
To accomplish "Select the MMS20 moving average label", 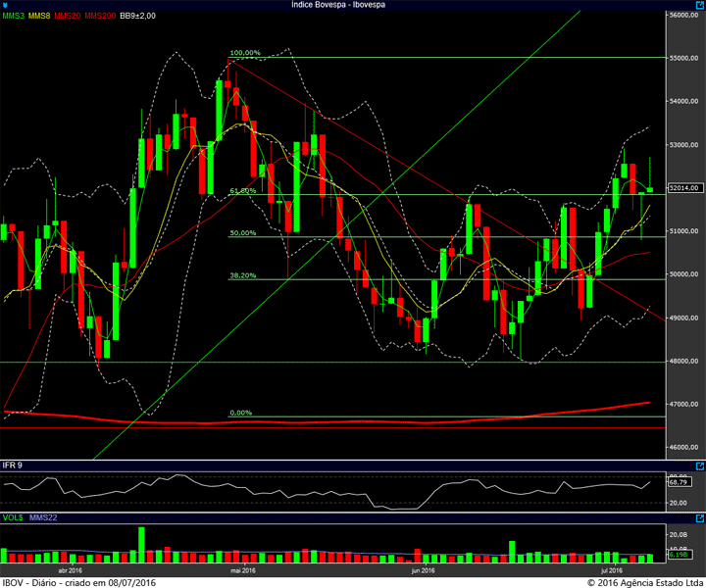I will (67, 16).
